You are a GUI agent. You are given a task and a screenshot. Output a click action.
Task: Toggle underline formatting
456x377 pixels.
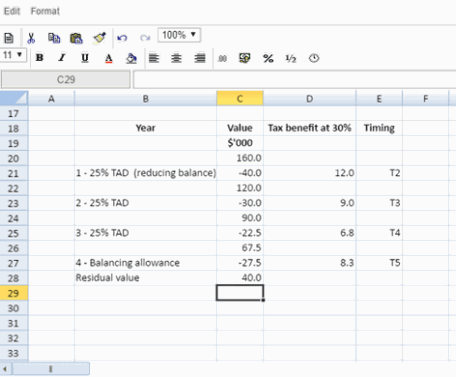point(85,58)
